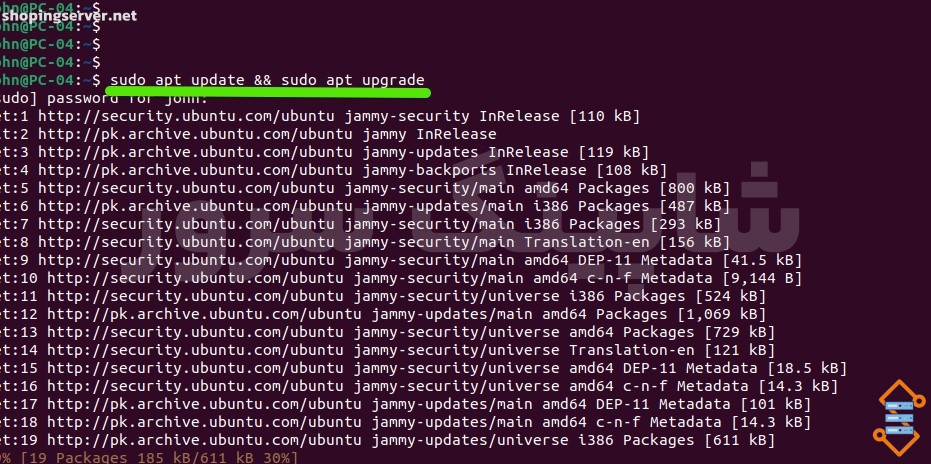This screenshot has width=931, height=464.
Task: Click the 19 Packages 185 kB/611 kB progress line
Action: coord(149,458)
